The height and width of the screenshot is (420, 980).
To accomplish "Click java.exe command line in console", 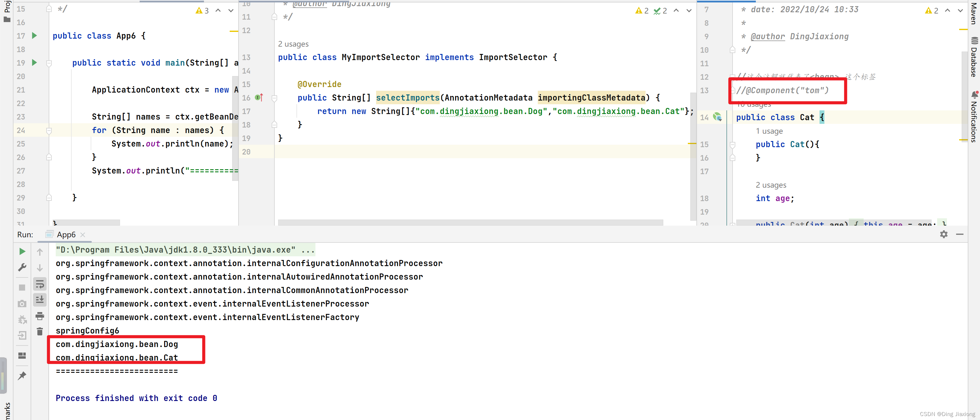I will pyautogui.click(x=185, y=250).
